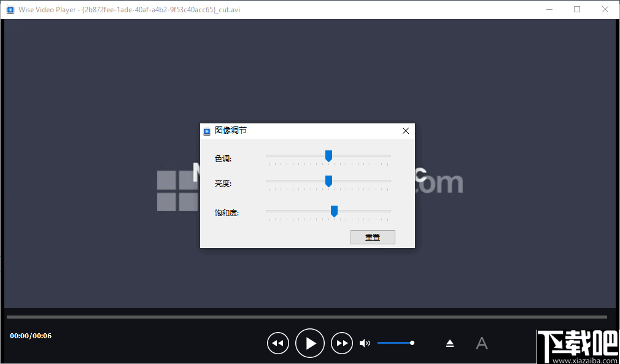
Task: Skip backward using the rewind icon
Action: 278,343
